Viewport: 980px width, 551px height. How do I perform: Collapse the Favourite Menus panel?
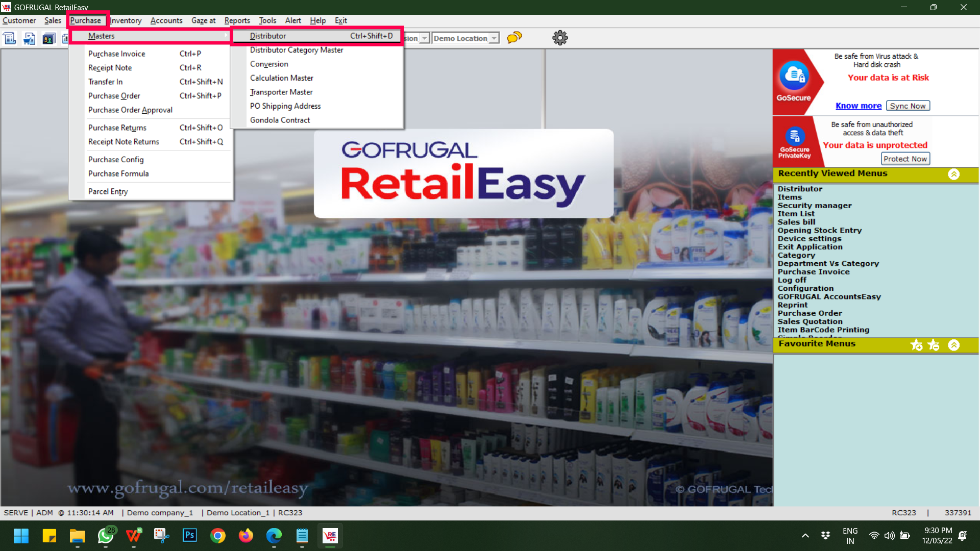pos(953,345)
